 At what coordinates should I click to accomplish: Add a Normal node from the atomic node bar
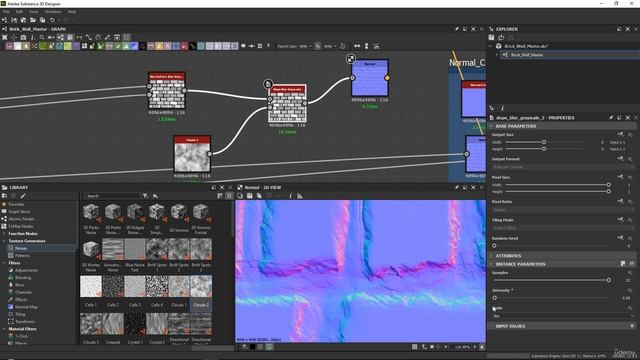click(x=134, y=46)
